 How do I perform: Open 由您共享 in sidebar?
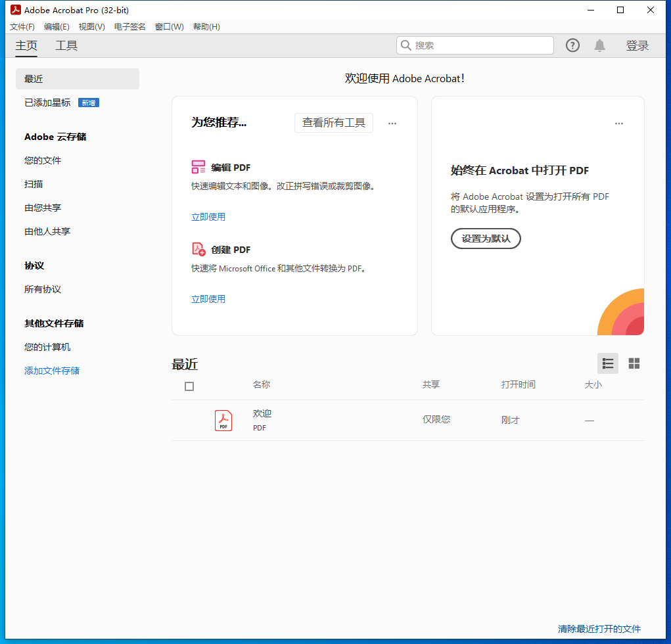coord(42,208)
